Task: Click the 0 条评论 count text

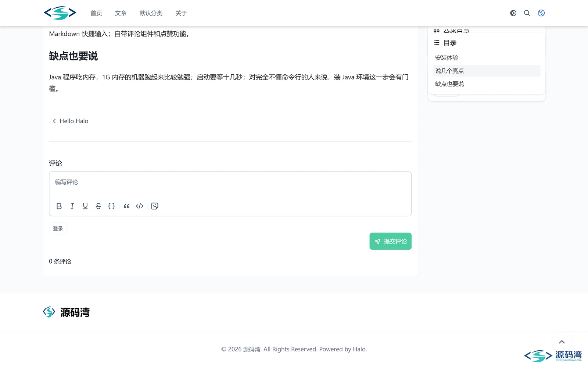Action: tap(60, 261)
